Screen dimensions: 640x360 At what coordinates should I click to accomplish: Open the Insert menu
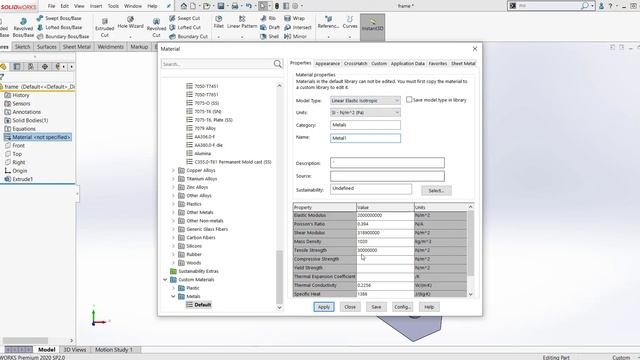coord(96,6)
